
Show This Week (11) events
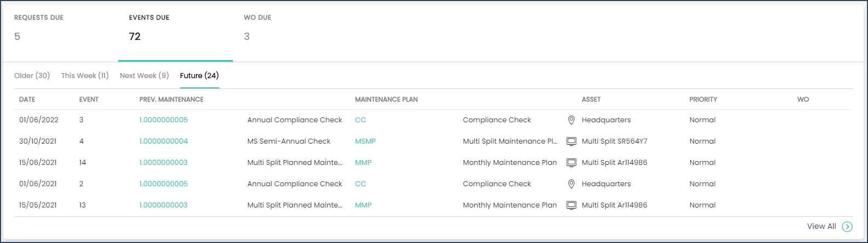pyautogui.click(x=85, y=75)
